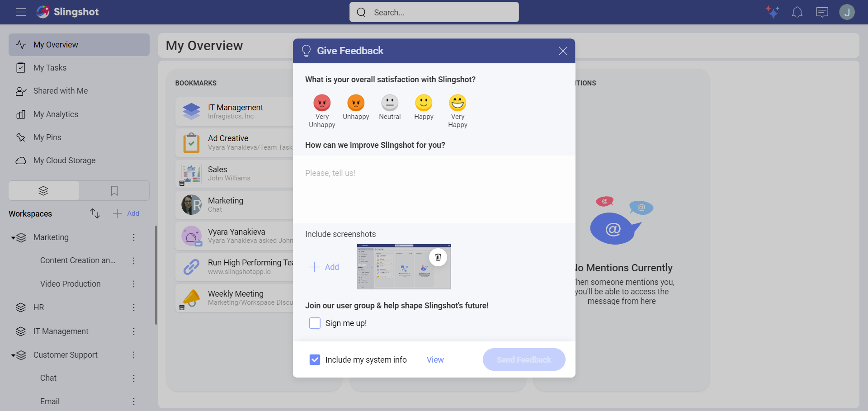Open options for Content Creation workspace

pos(134,260)
